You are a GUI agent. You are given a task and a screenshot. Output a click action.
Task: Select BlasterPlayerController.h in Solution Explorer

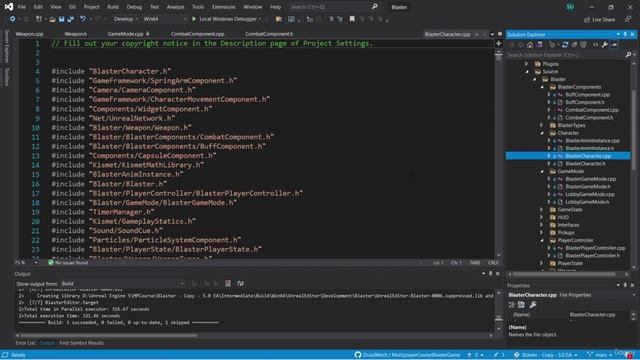tap(592, 256)
